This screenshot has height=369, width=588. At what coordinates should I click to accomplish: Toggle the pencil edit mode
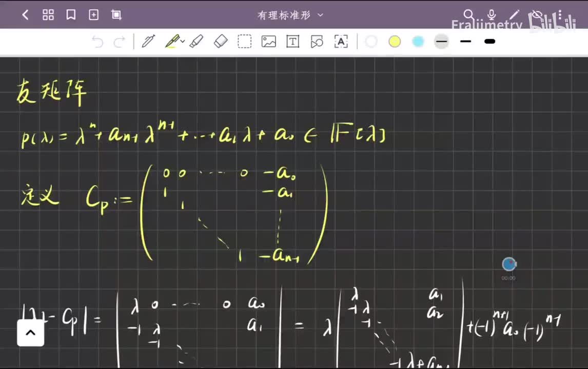coord(515,15)
